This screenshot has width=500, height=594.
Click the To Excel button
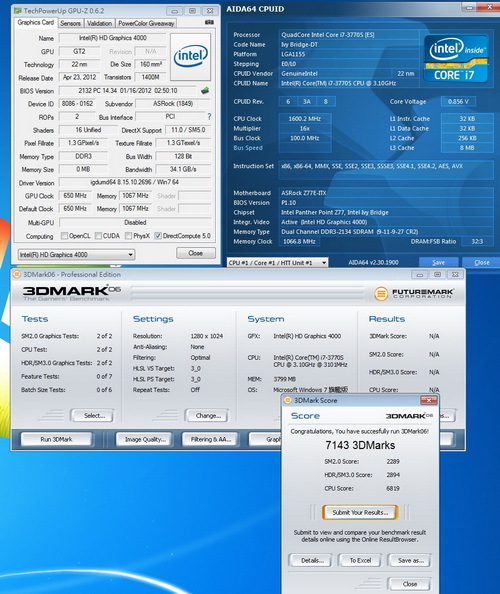tap(360, 560)
